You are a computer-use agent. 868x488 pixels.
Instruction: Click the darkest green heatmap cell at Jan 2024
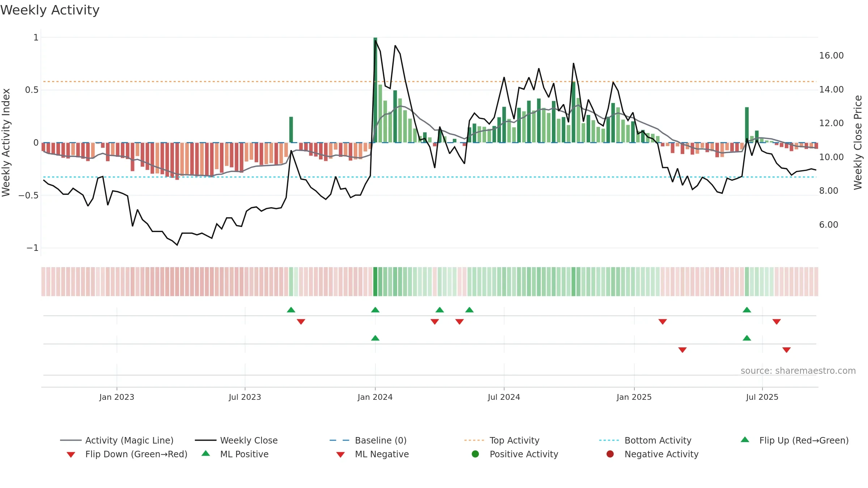coord(375,282)
